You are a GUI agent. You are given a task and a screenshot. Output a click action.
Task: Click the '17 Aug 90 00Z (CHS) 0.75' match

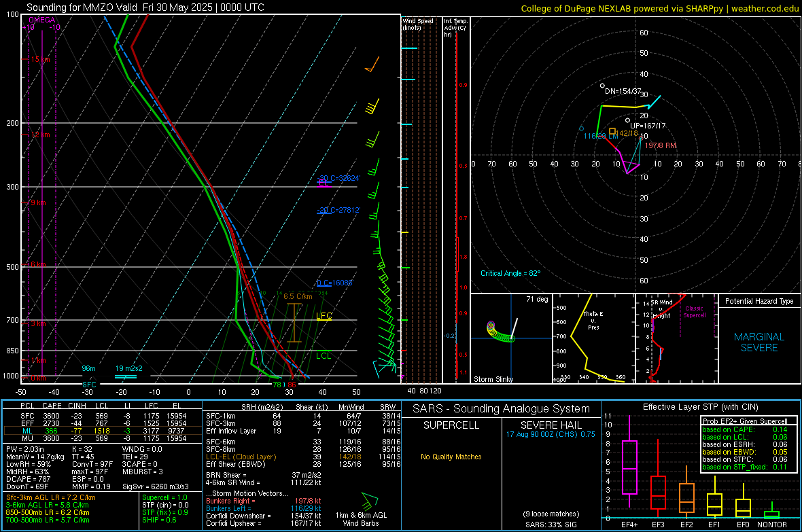(x=551, y=434)
